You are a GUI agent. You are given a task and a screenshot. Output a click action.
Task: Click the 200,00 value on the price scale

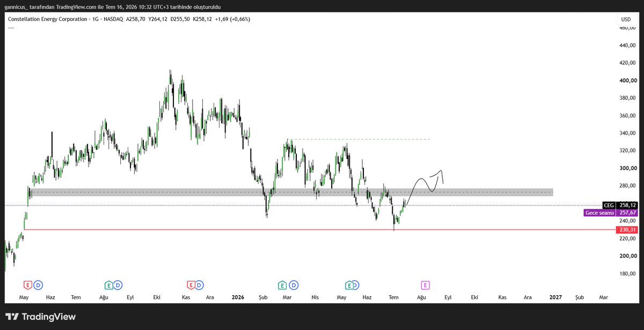(627, 256)
